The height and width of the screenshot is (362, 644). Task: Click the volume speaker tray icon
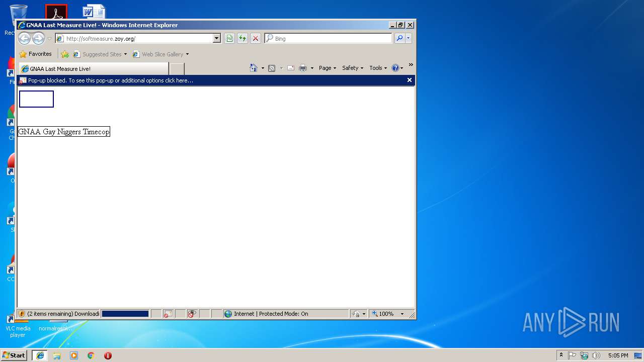pos(596,355)
